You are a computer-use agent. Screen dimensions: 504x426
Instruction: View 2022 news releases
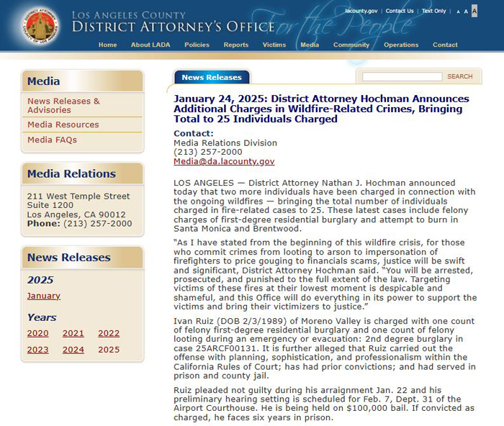[109, 333]
